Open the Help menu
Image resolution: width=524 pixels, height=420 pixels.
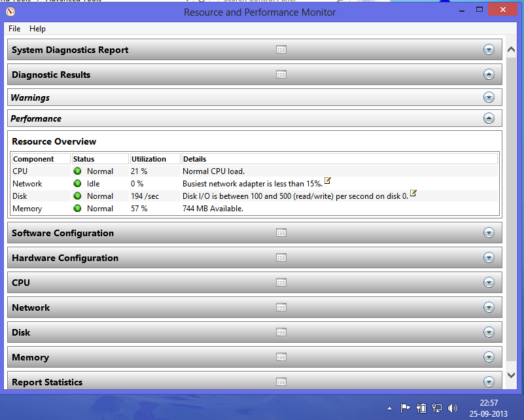pyautogui.click(x=37, y=29)
